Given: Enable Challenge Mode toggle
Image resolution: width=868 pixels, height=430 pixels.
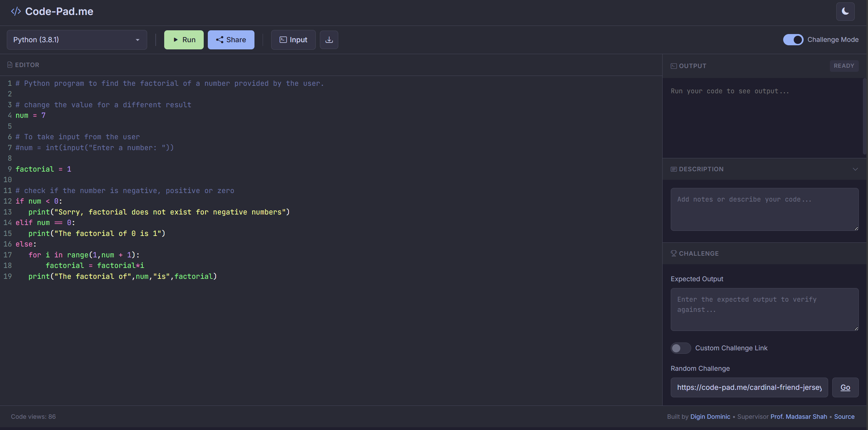Looking at the screenshot, I should point(794,39).
